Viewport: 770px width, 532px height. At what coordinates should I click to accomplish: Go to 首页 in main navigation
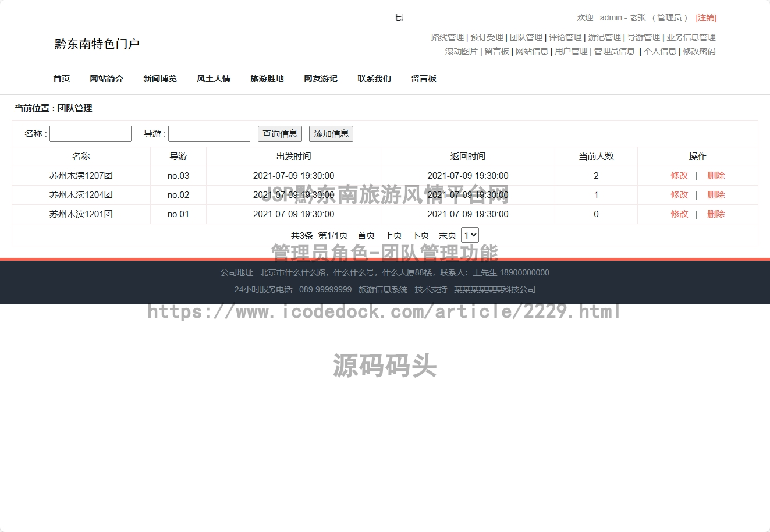[x=62, y=79]
